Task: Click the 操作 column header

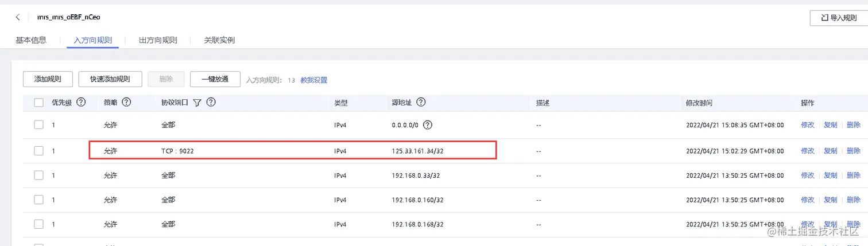Action: click(808, 103)
